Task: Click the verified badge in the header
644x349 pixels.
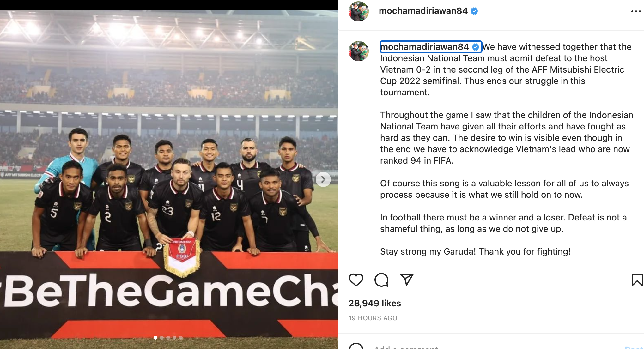Action: (x=474, y=11)
